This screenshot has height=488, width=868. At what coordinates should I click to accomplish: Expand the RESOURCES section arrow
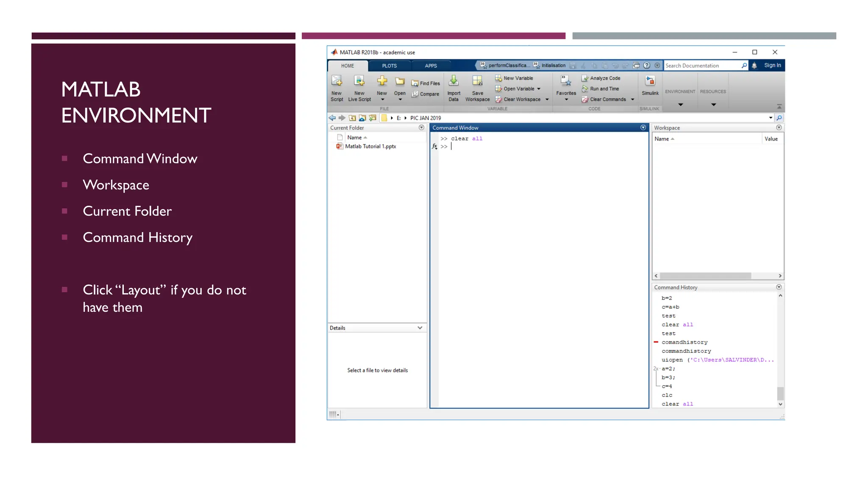pyautogui.click(x=713, y=105)
